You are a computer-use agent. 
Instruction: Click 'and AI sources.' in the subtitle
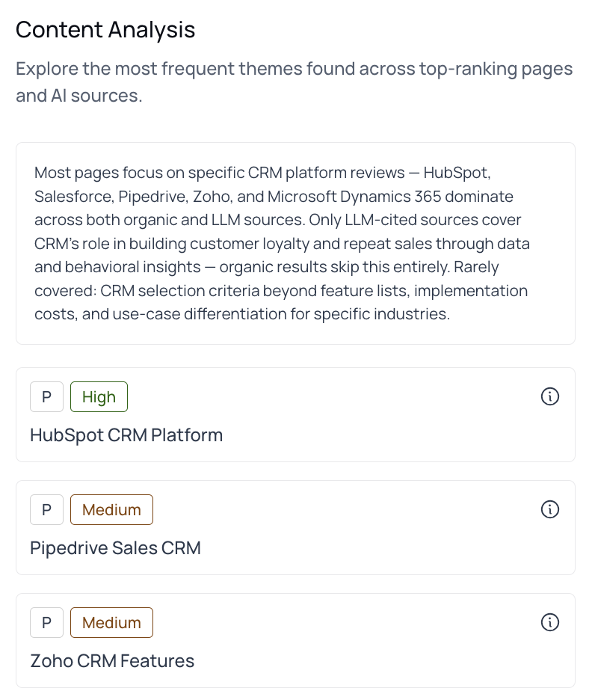pos(78,96)
